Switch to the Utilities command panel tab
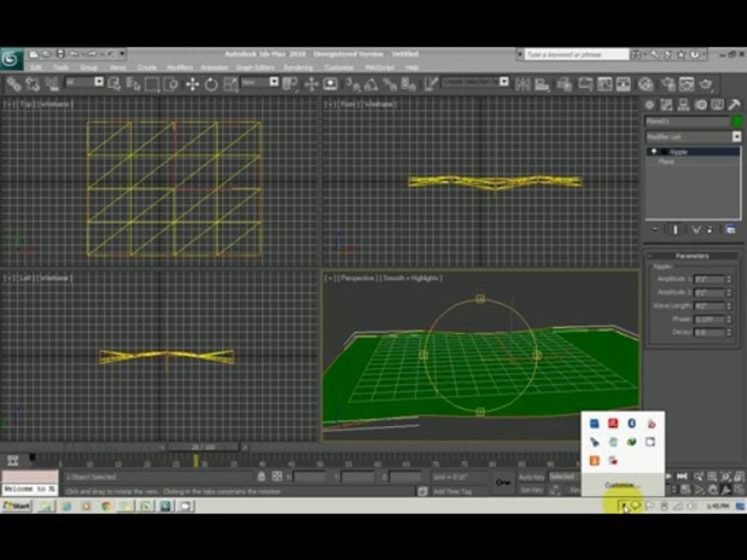Image resolution: width=747 pixels, height=560 pixels. pos(734,105)
